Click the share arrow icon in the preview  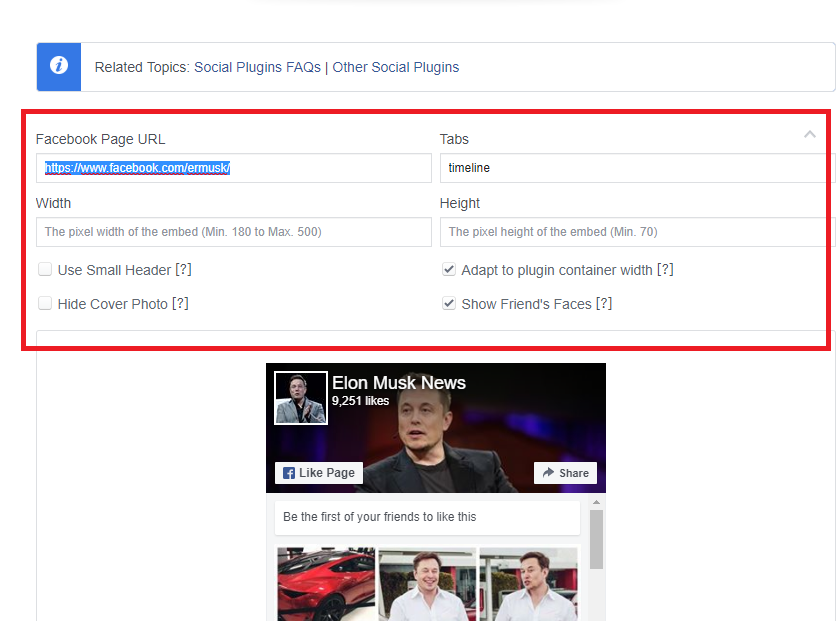tap(547, 472)
